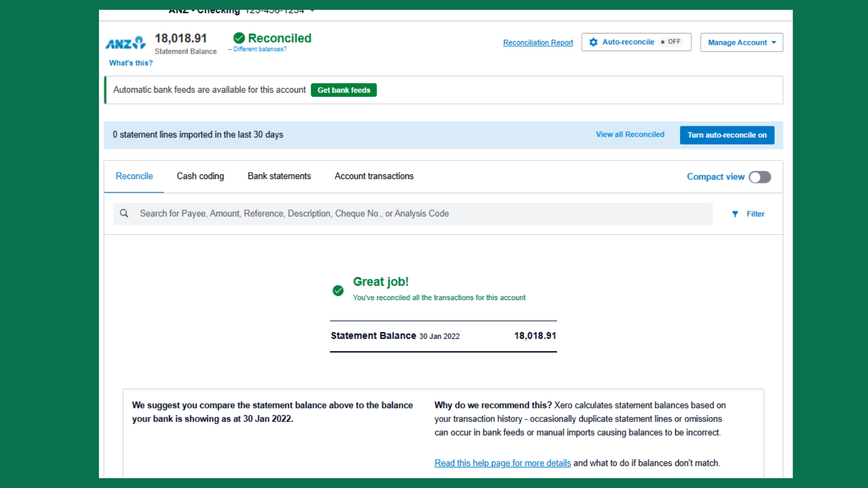
Task: Click the Great job checkmark icon
Action: pyautogui.click(x=338, y=291)
